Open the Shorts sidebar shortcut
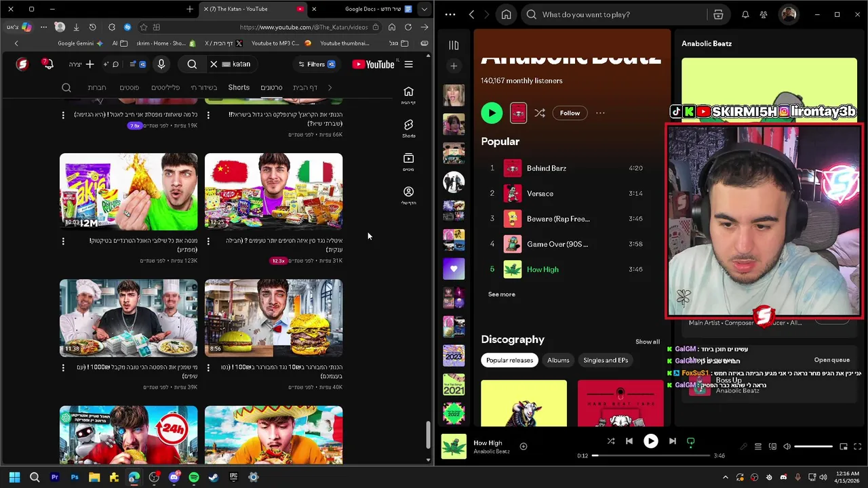868x488 pixels. 408,127
